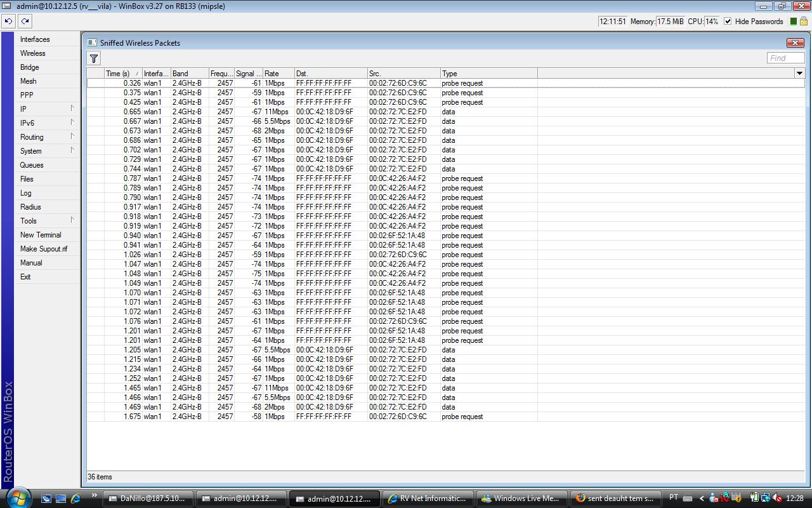
Task: Select the packet row at time 1.026
Action: tap(445, 255)
